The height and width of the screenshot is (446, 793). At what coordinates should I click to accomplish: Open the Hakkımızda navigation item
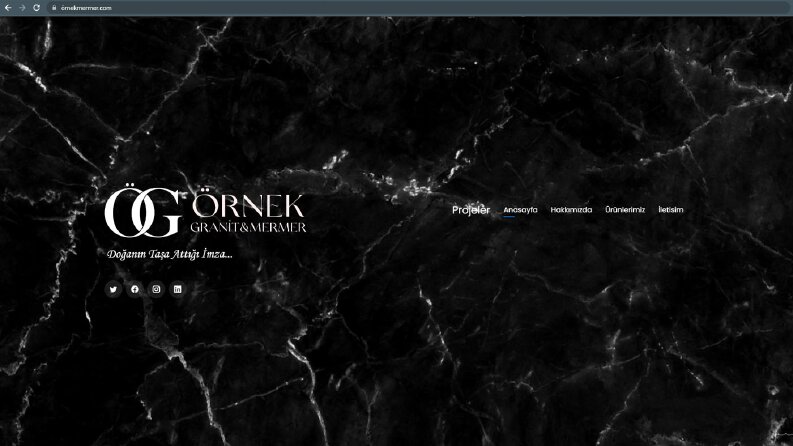(x=571, y=210)
